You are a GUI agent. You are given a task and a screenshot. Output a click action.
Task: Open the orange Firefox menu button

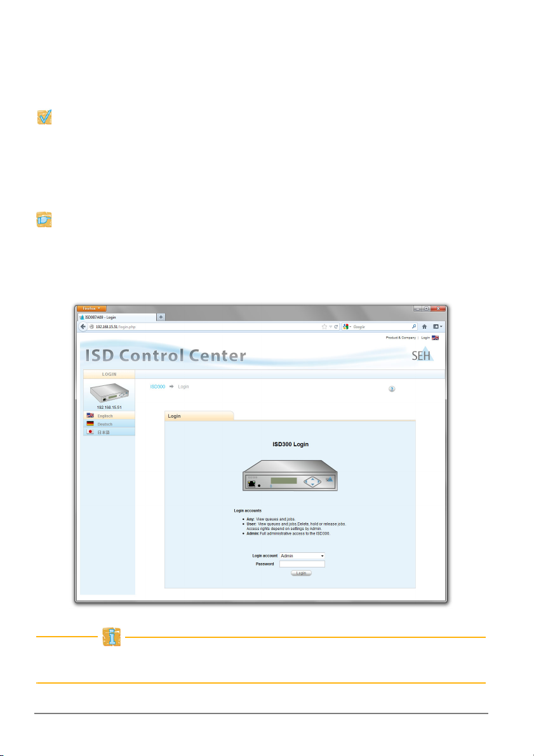(x=91, y=308)
